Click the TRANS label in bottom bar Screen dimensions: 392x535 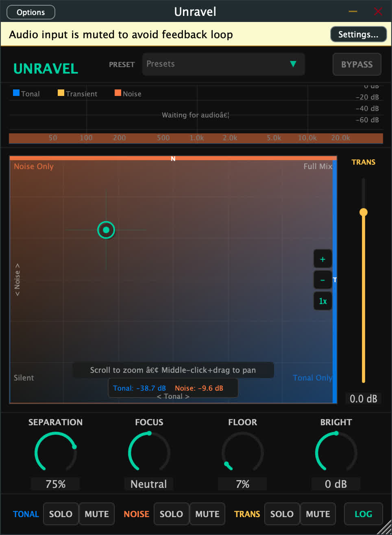pyautogui.click(x=247, y=514)
